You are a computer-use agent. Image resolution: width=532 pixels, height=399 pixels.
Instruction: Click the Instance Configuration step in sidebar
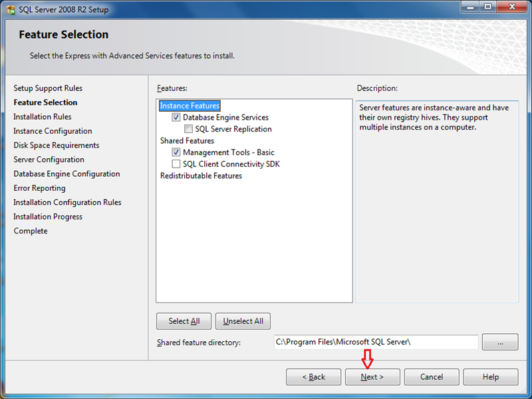pos(53,131)
